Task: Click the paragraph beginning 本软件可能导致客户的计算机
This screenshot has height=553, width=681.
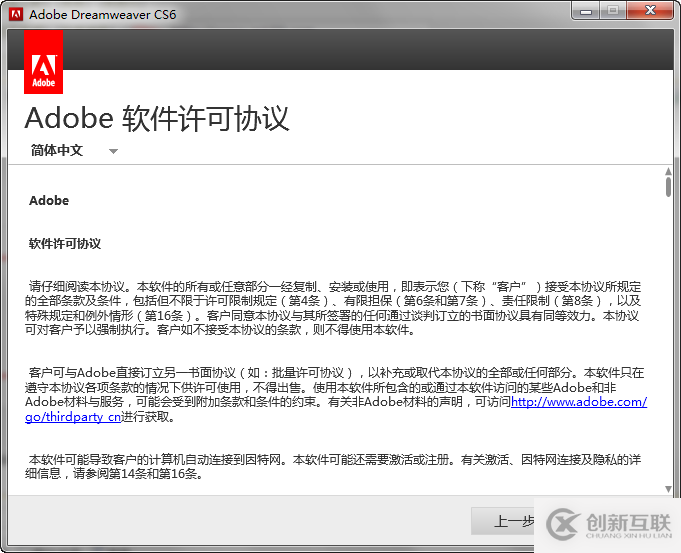Action: click(333, 467)
